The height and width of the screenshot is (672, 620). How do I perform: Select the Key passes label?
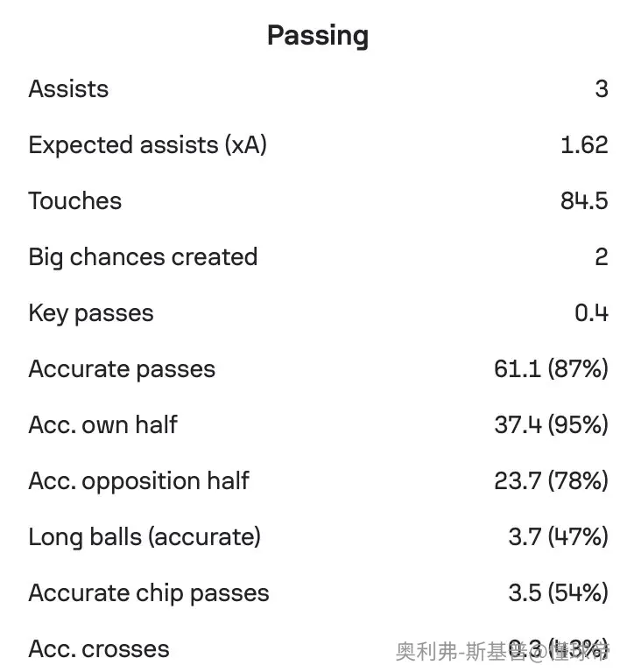(x=91, y=313)
